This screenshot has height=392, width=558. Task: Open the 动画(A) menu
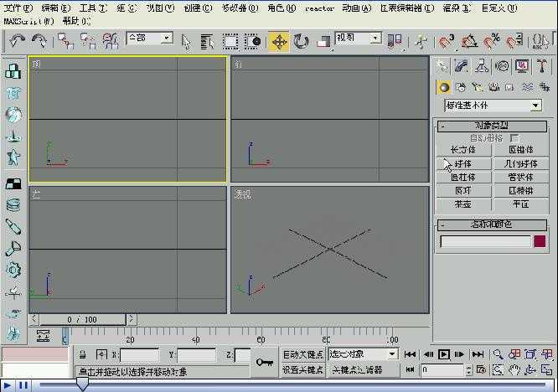357,8
